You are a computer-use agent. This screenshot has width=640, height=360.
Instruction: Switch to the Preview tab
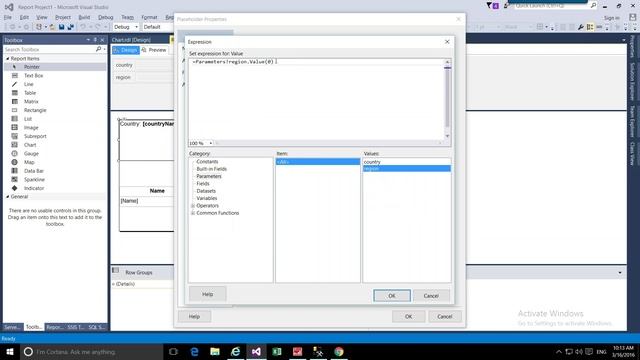point(154,50)
